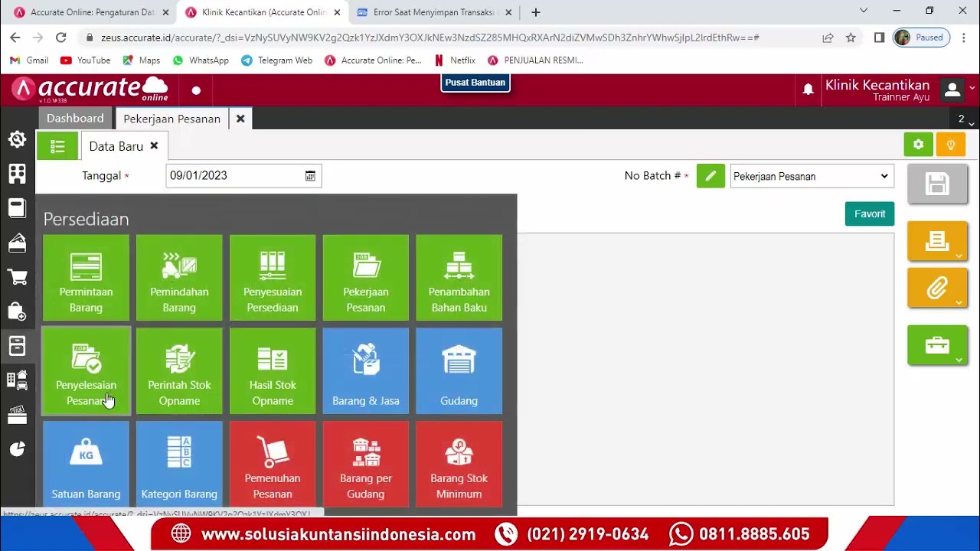Click the grid modules icon in left sidebar
Screen dimensions: 980x551
17,174
